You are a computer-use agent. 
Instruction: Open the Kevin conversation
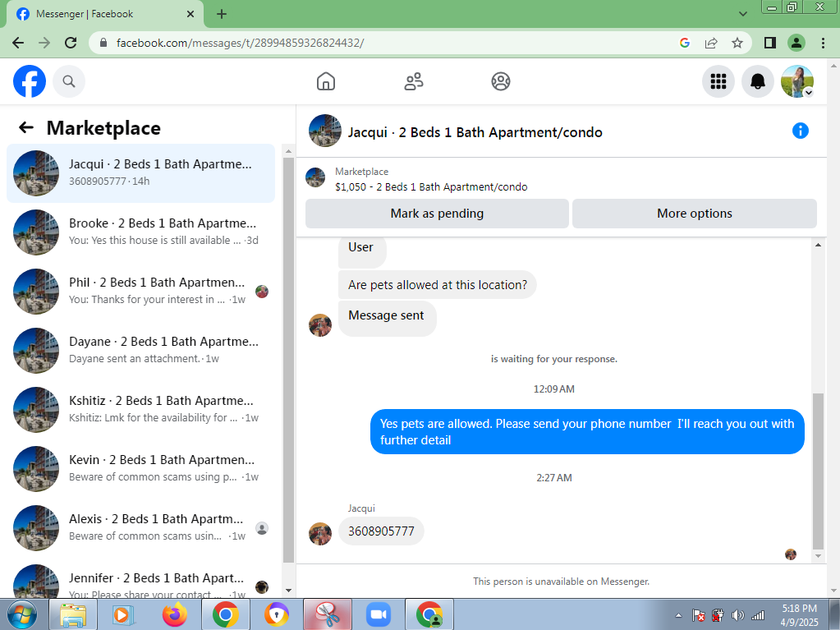141,469
